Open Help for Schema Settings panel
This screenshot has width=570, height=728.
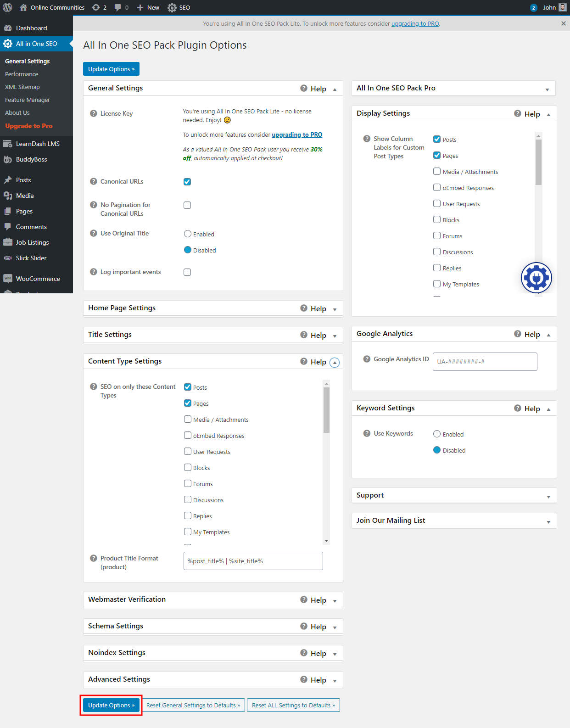click(x=313, y=627)
